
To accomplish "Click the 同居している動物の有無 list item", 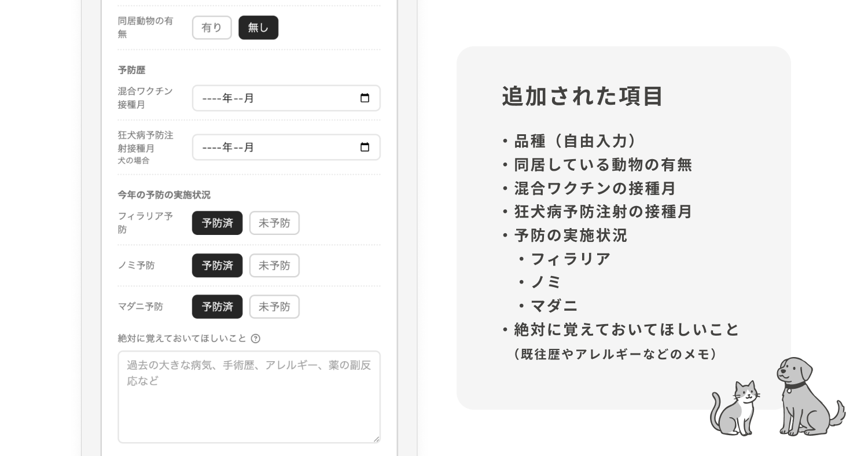I will point(597,165).
